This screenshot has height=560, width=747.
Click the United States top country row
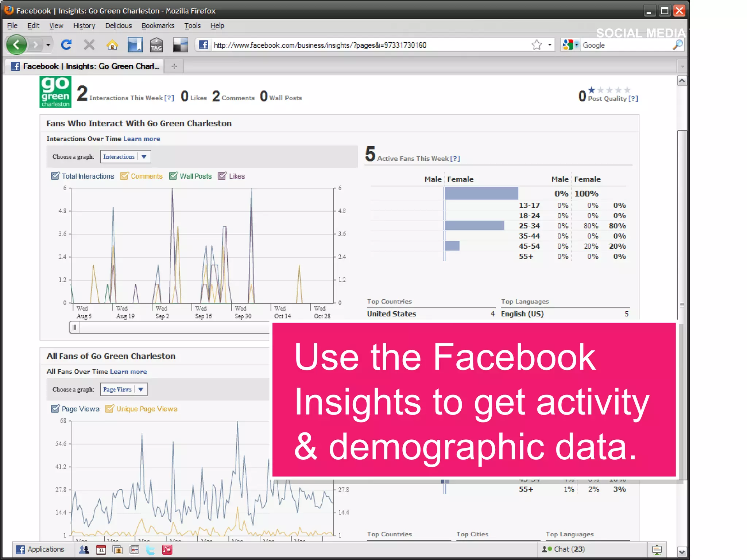click(x=431, y=314)
